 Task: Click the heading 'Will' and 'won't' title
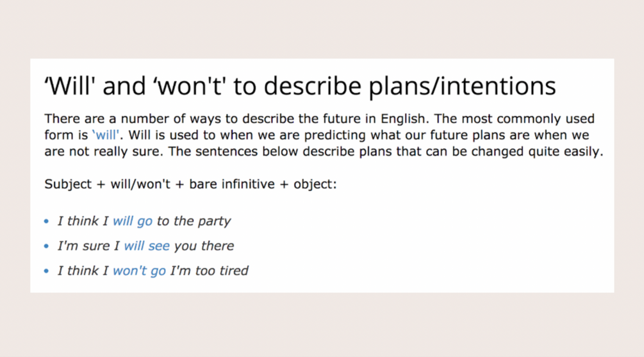coord(301,87)
